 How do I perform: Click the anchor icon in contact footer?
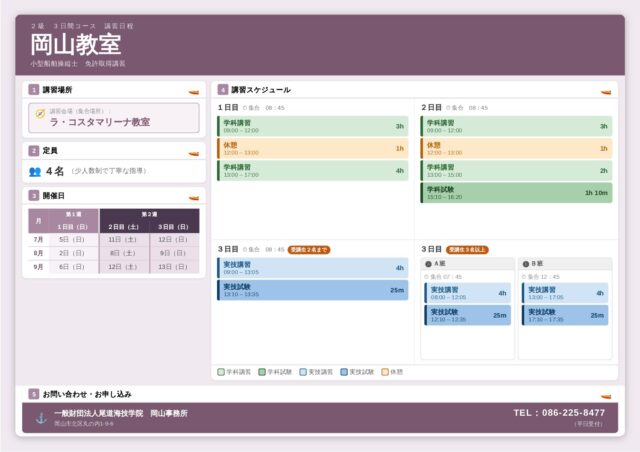41,418
